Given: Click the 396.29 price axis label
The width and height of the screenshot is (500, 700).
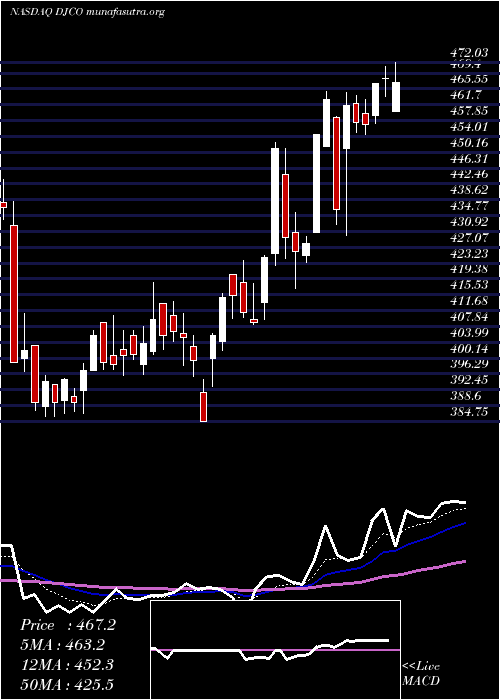Looking at the screenshot, I should pos(469,364).
